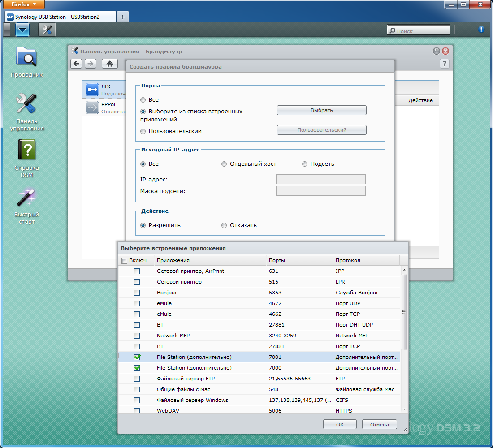Click the Control Panel taskbar icon
Image resolution: width=493 pixels, height=448 pixels.
47,30
